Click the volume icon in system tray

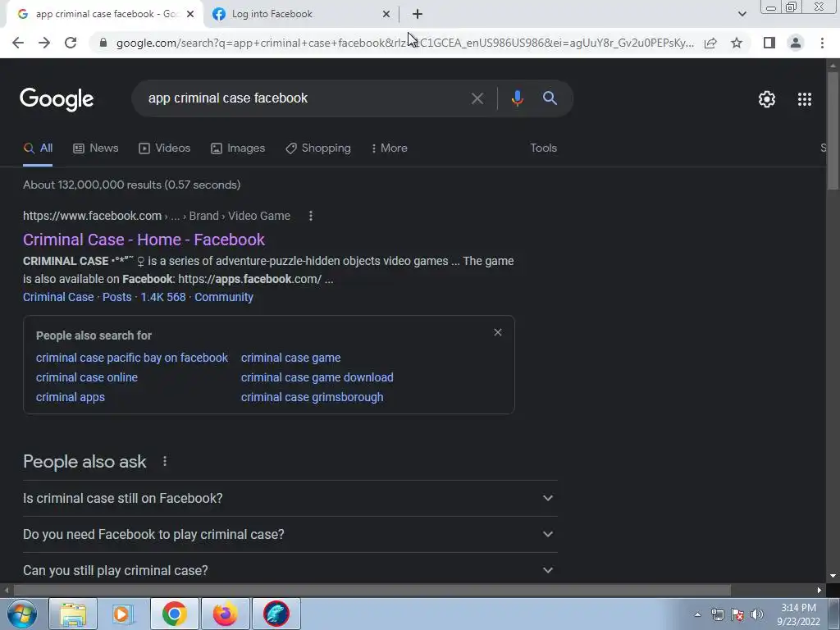tap(757, 614)
